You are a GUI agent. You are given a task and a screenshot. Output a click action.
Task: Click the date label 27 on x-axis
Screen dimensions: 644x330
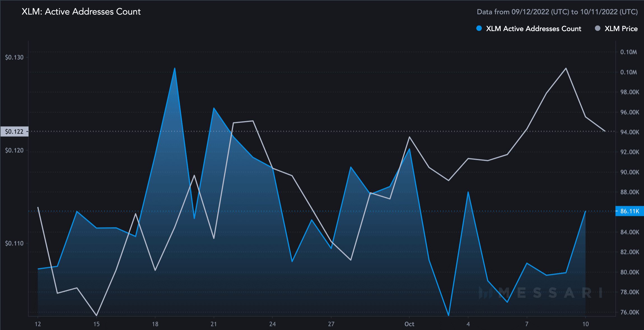pos(331,324)
